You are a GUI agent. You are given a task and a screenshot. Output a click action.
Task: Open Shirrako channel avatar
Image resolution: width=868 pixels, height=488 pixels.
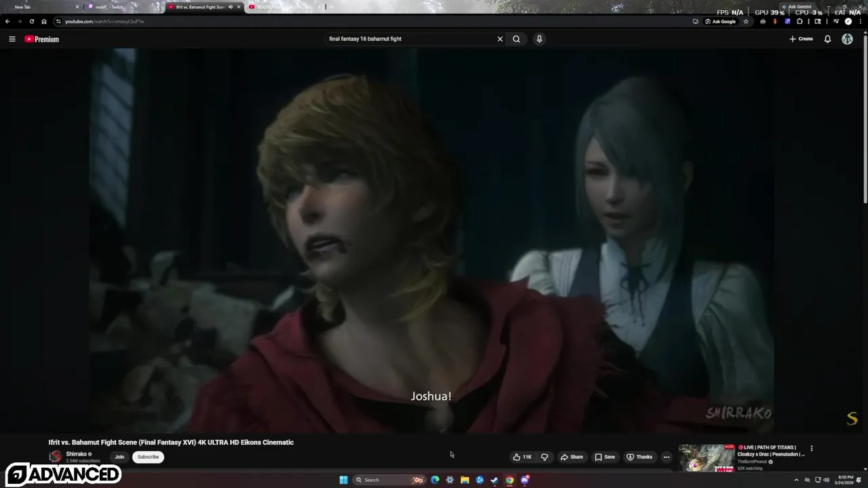click(x=55, y=457)
